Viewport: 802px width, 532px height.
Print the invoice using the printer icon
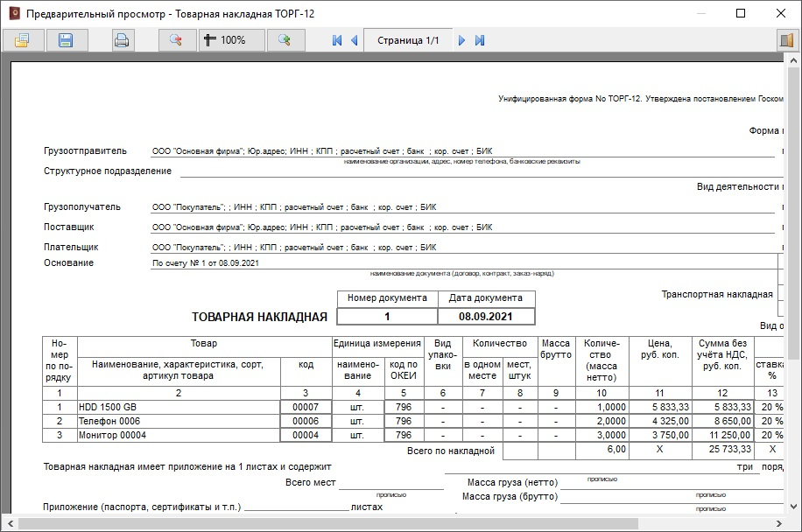pyautogui.click(x=122, y=40)
